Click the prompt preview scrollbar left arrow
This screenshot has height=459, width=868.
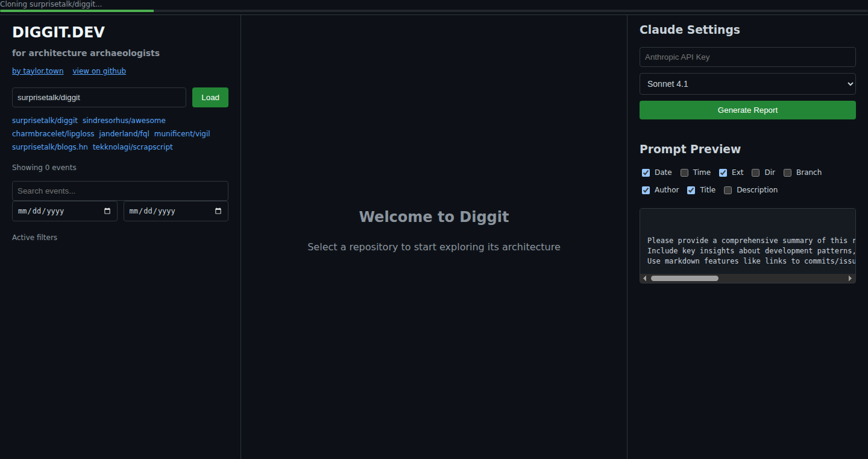644,278
